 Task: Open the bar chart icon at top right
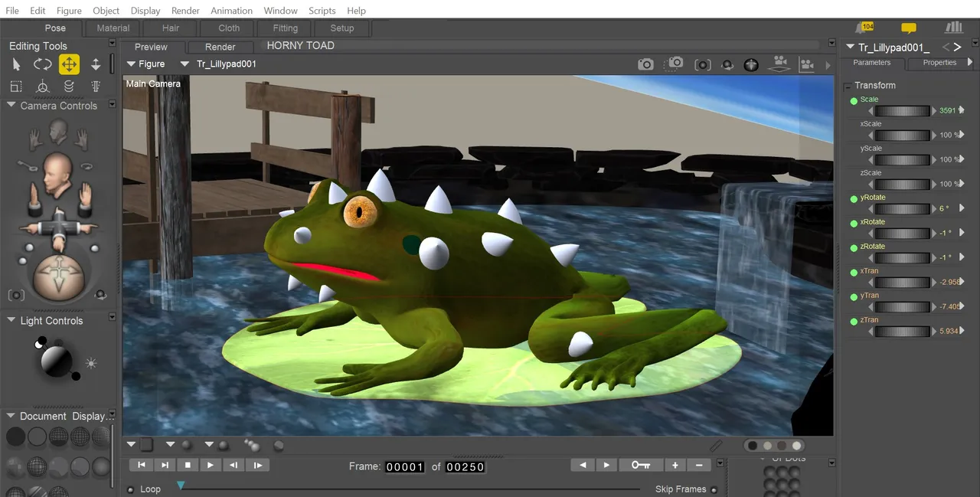point(954,28)
